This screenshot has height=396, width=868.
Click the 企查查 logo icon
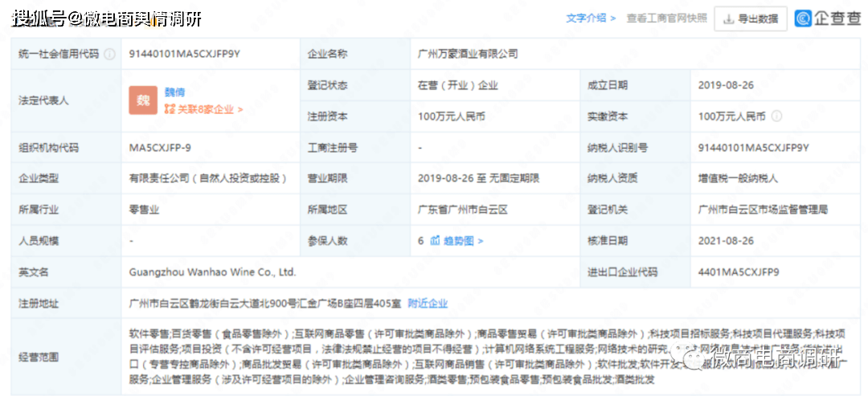[805, 18]
